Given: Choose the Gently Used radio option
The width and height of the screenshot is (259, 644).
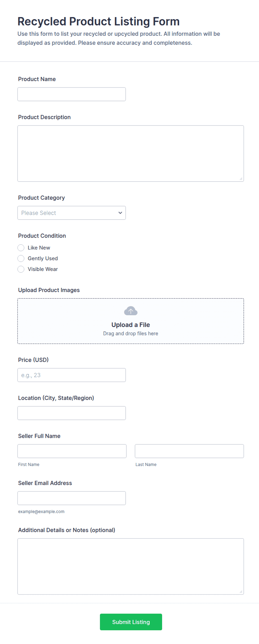Looking at the screenshot, I should tap(21, 259).
